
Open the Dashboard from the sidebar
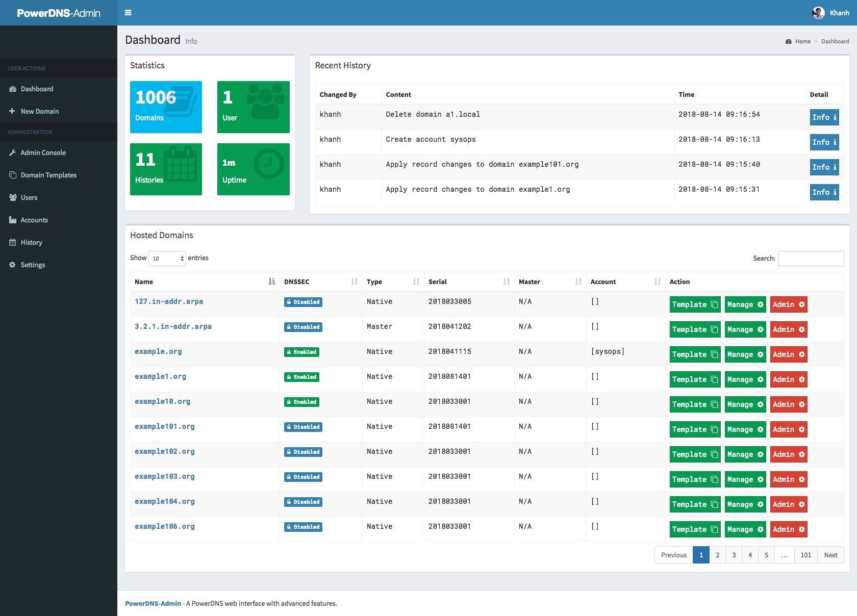tap(36, 89)
